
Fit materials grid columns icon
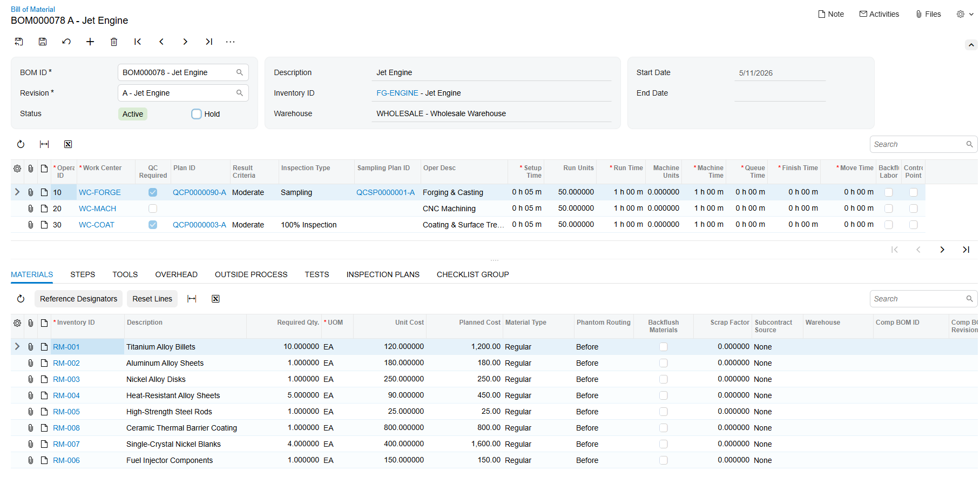(x=192, y=299)
